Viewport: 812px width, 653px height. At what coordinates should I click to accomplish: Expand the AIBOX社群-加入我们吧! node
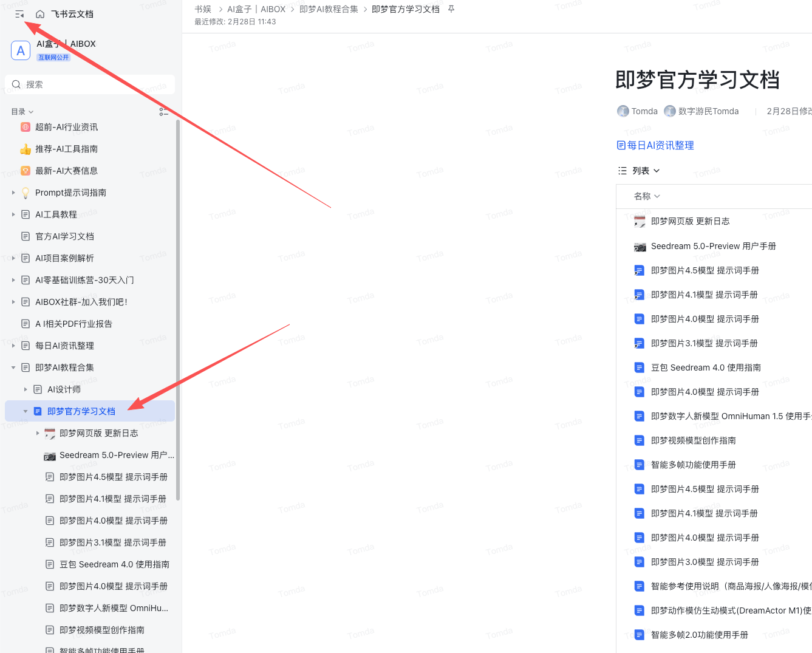pyautogui.click(x=13, y=302)
